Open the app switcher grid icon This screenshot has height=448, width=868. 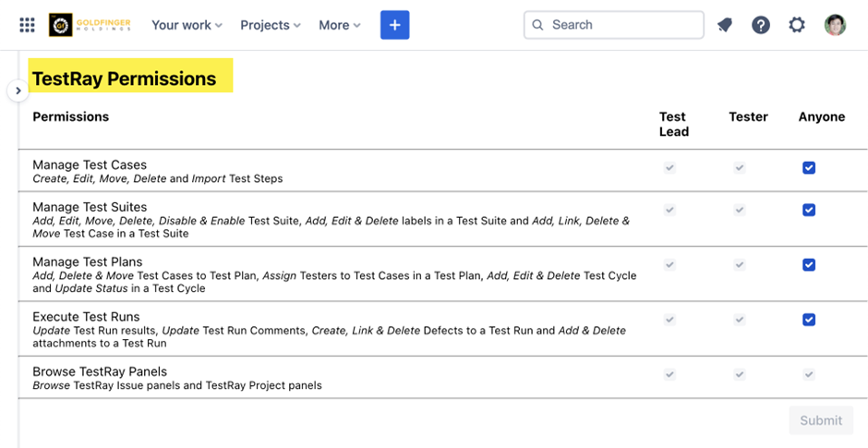point(28,25)
